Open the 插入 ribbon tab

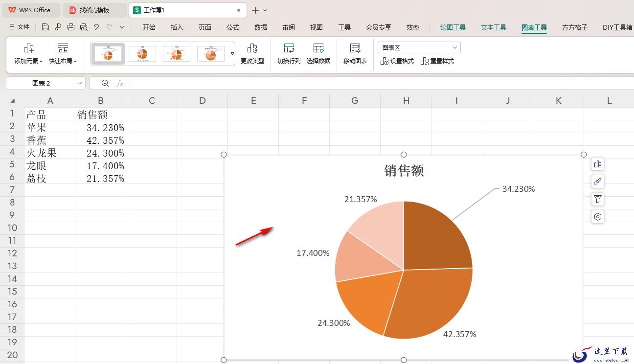point(177,27)
